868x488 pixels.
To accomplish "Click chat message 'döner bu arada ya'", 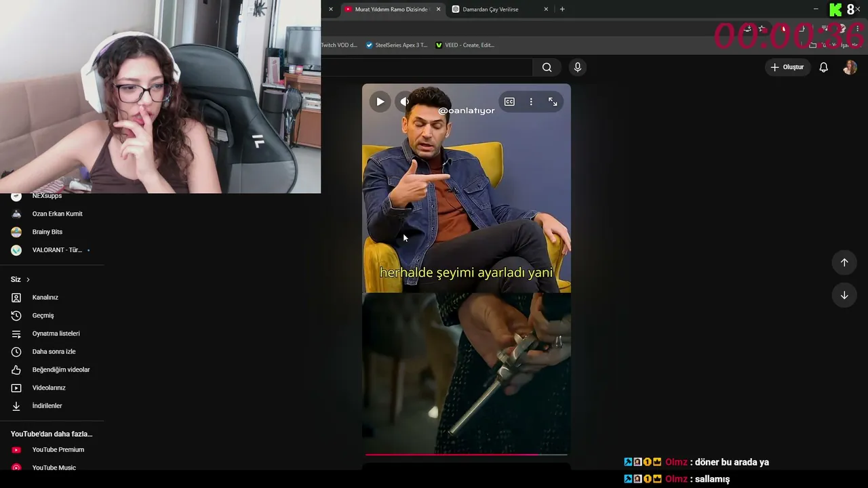I will click(x=732, y=462).
